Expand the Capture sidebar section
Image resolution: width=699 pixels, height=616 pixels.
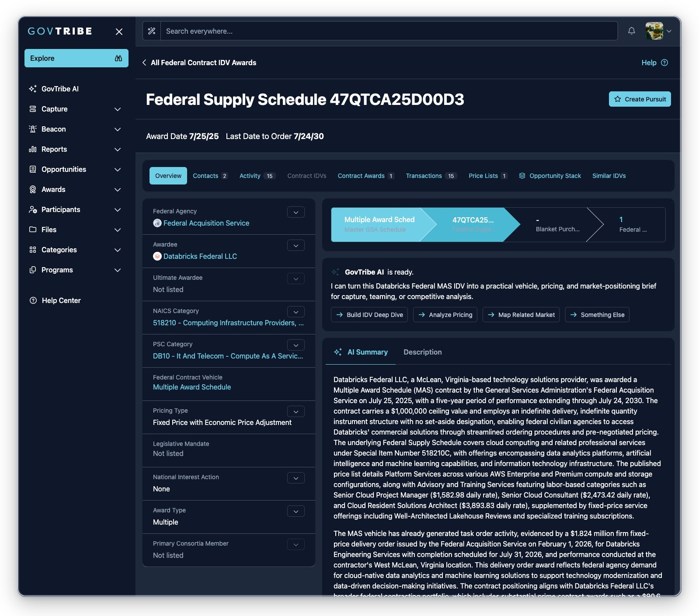[118, 109]
